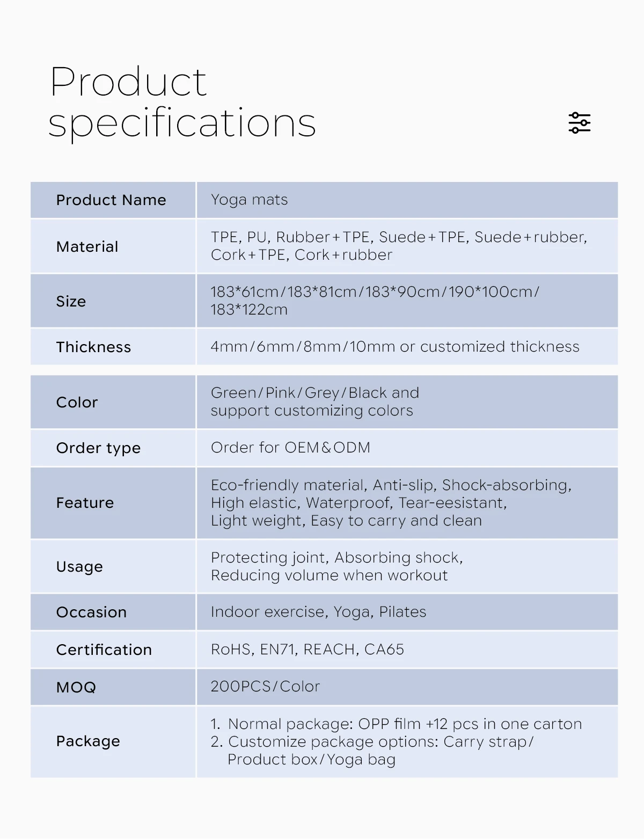This screenshot has height=839, width=644.
Task: Click the sliders settings icon
Action: 579,123
